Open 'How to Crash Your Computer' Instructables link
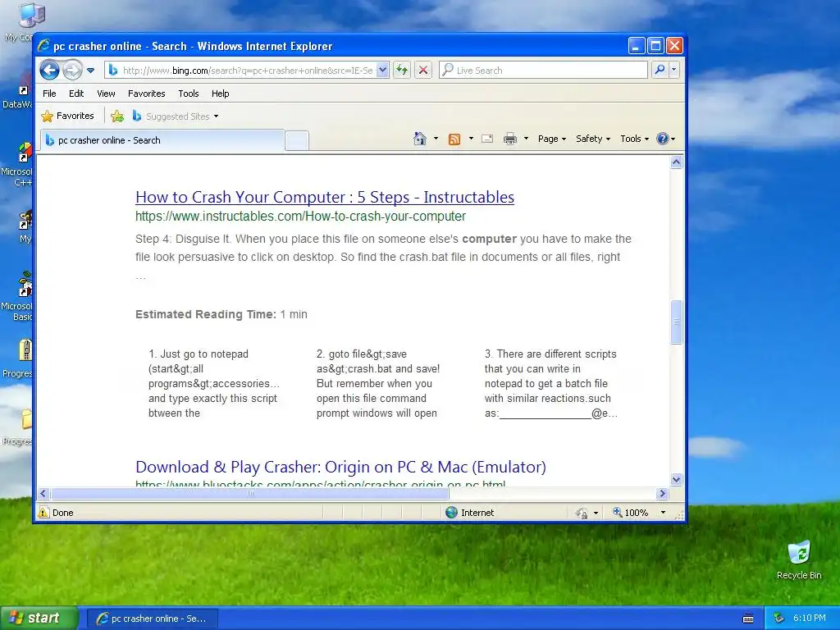Viewport: 840px width, 630px height. (x=325, y=197)
